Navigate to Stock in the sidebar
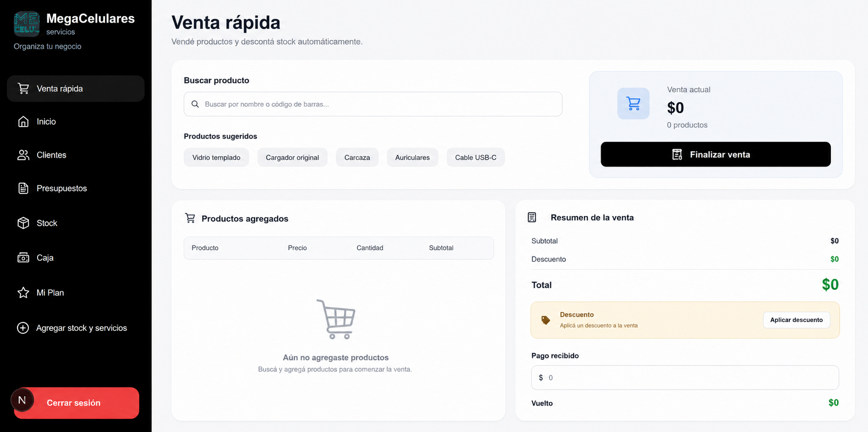Image resolution: width=868 pixels, height=432 pixels. tap(76, 223)
